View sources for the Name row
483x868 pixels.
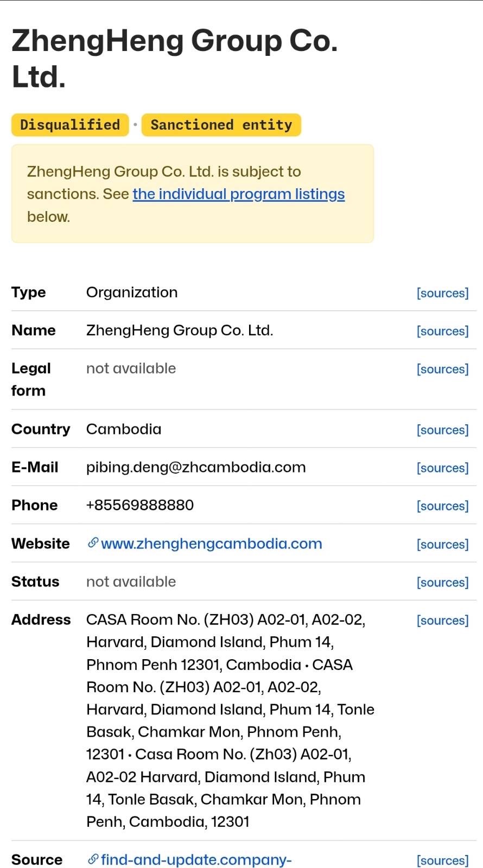coord(442,331)
